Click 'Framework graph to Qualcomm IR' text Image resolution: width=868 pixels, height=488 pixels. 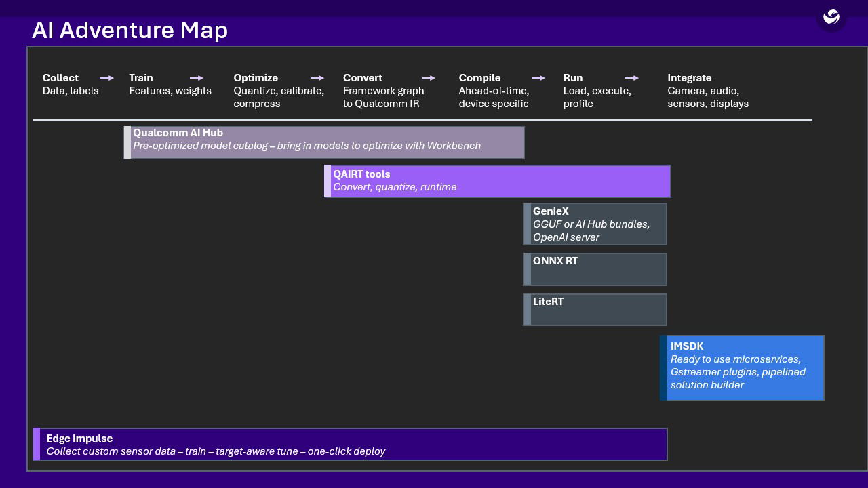click(383, 97)
